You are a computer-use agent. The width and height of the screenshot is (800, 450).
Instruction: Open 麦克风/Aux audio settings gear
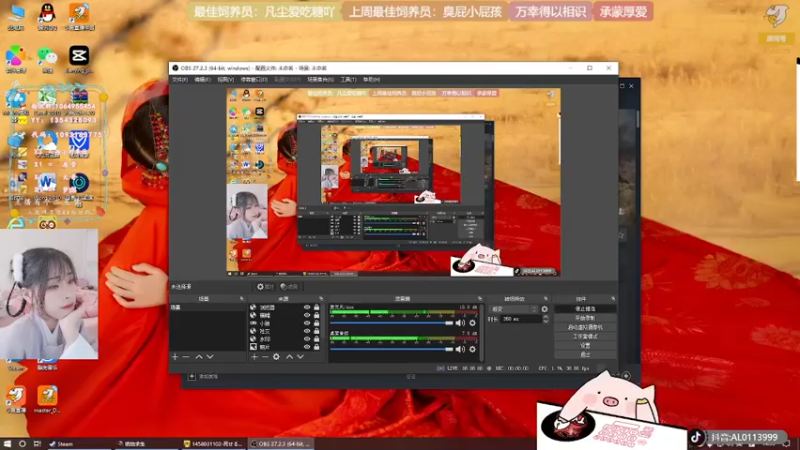[472, 323]
